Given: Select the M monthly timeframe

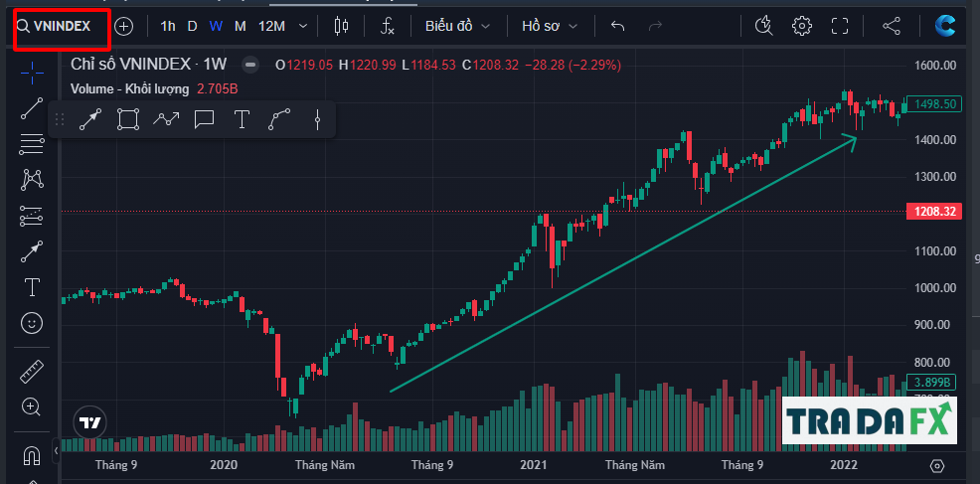Looking at the screenshot, I should [x=240, y=26].
